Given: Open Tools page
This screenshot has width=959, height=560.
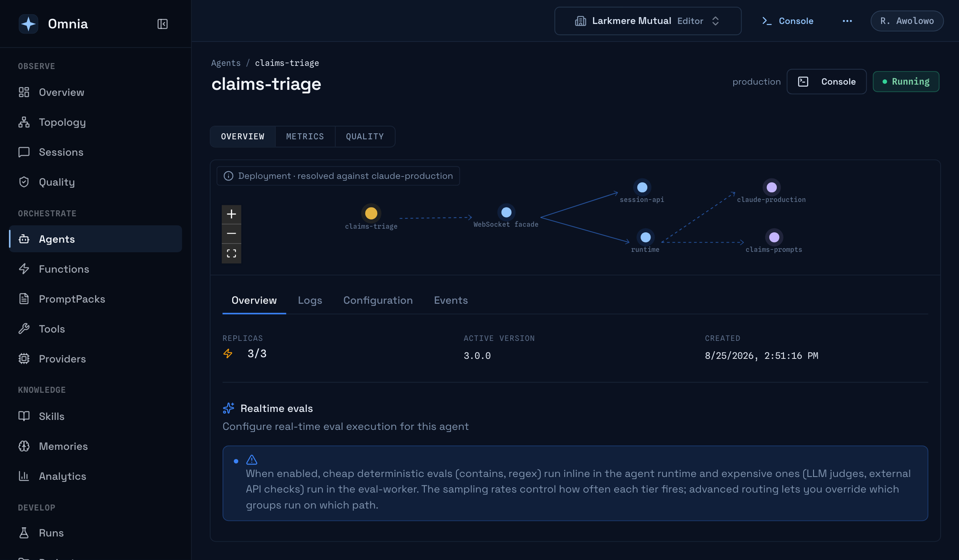Looking at the screenshot, I should 95,329.
